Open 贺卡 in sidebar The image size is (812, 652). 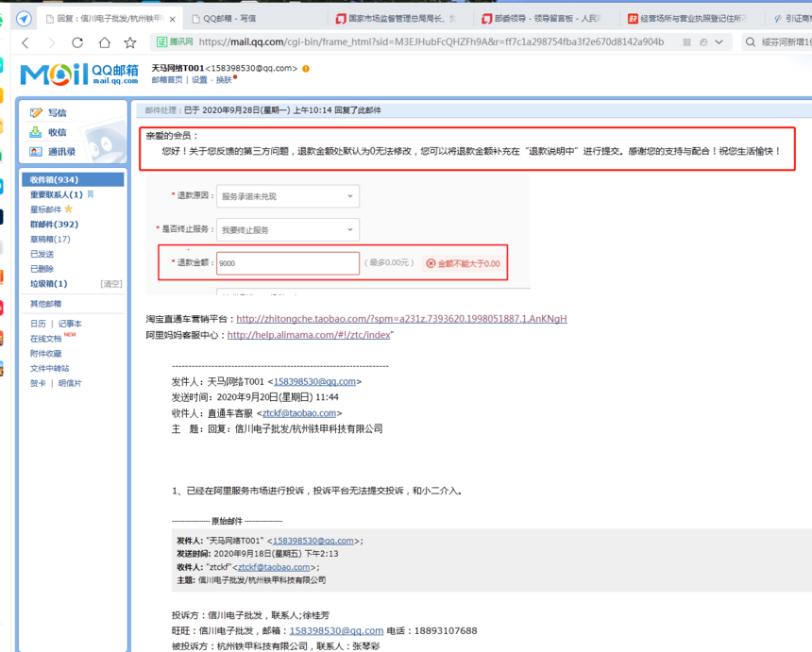38,383
